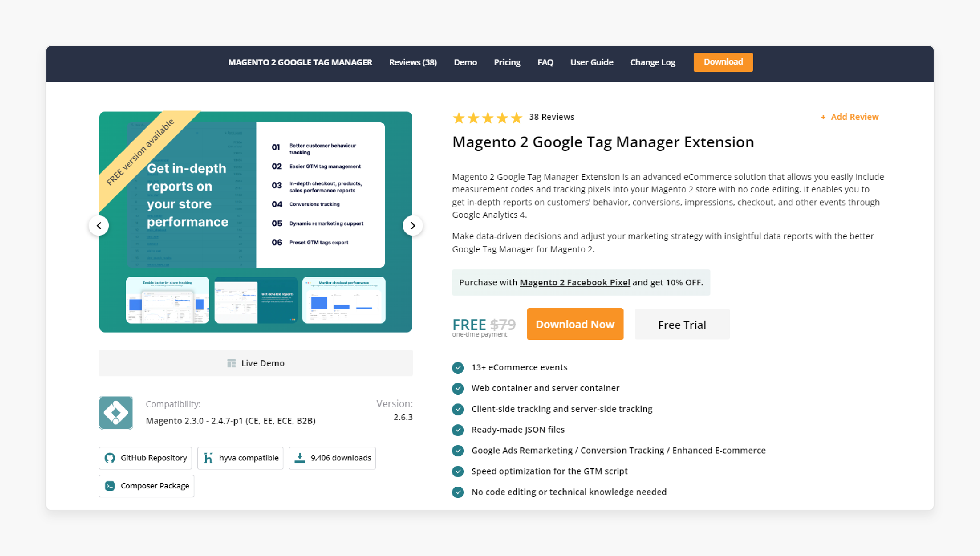This screenshot has height=556, width=980.
Task: Jump to the Demo section
Action: (465, 62)
